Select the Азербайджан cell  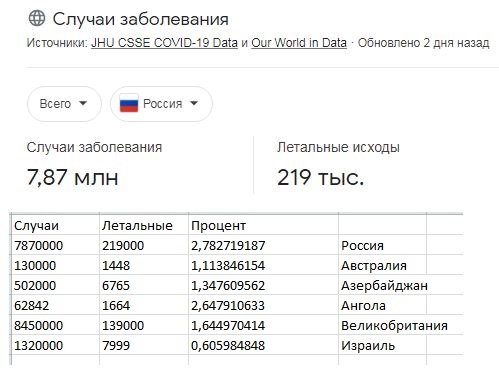point(382,285)
